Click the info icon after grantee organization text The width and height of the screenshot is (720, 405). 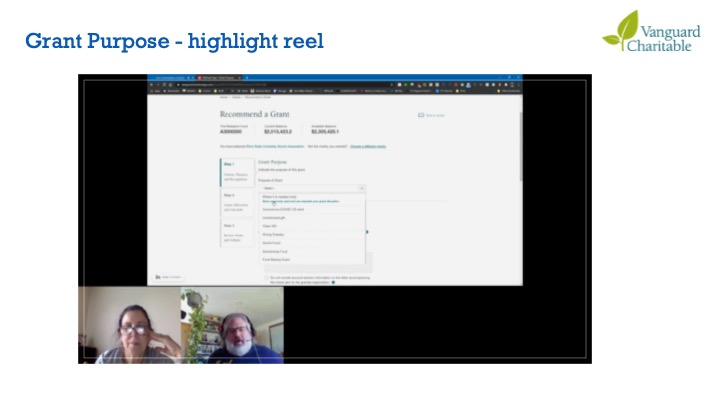(333, 283)
